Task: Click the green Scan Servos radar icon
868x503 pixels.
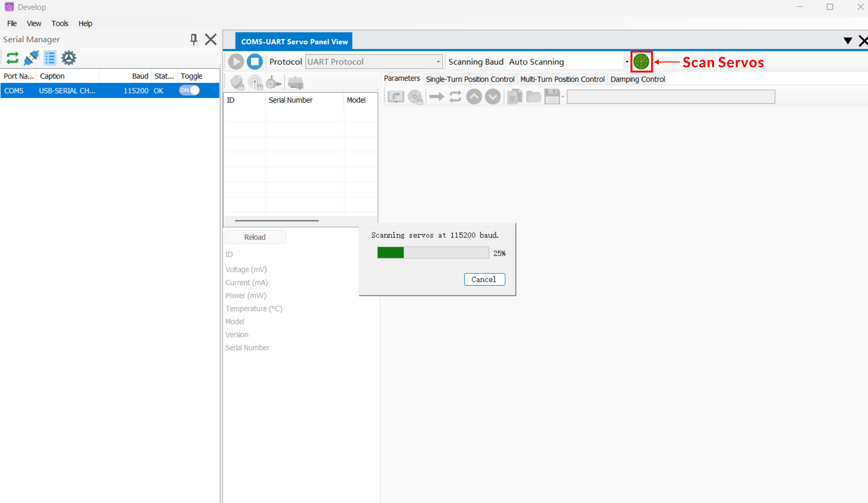Action: click(x=641, y=62)
